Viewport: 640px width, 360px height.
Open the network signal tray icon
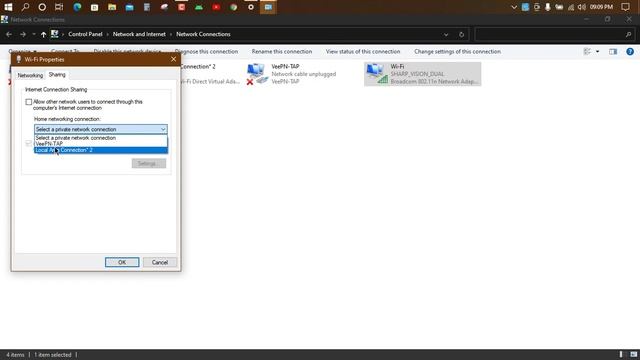click(571, 7)
